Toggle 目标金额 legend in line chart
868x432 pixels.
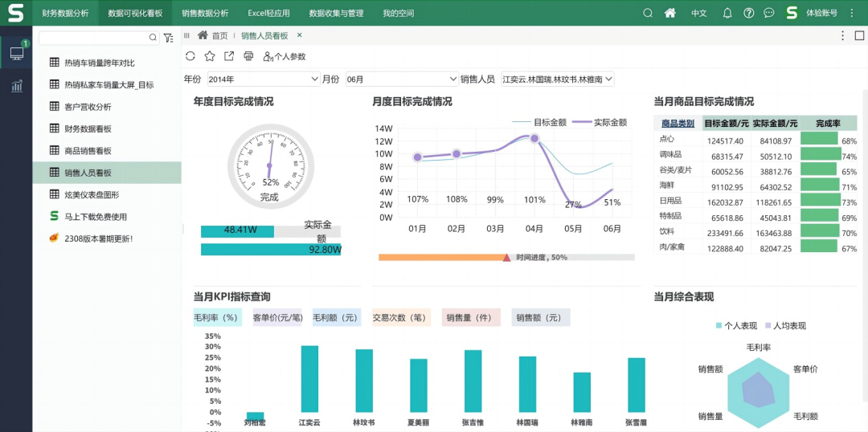coord(539,122)
